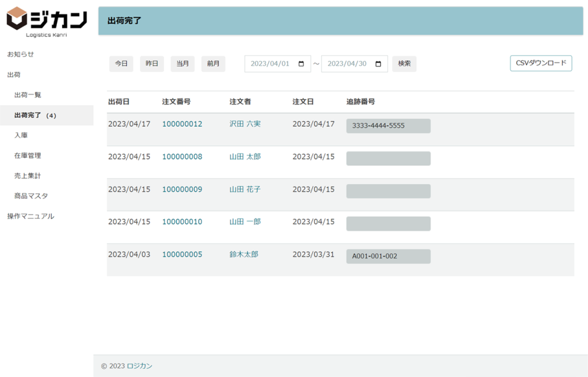
Task: Click the start date field 2023/04/01
Action: [270, 64]
